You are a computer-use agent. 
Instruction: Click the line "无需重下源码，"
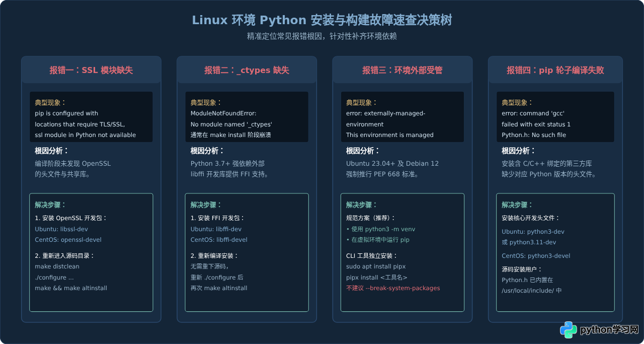coord(209,266)
